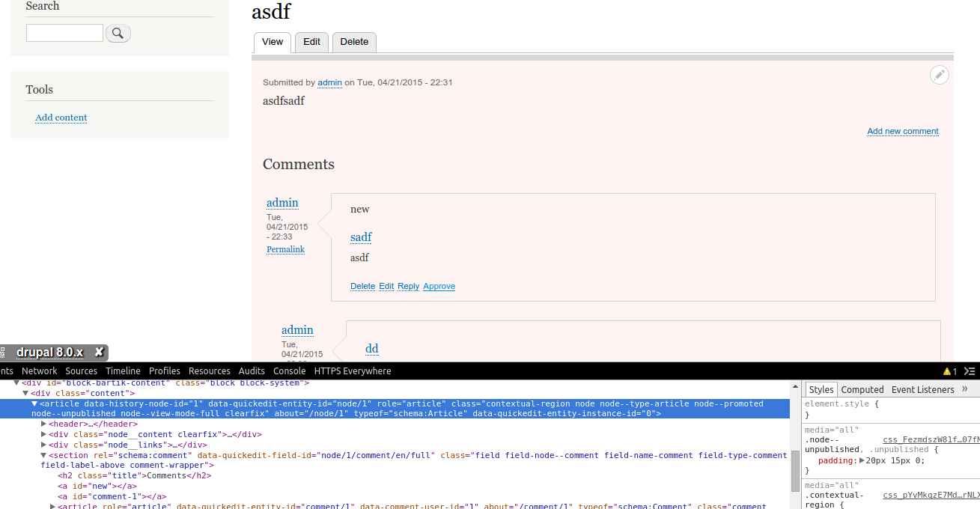Screen dimensions: 980x509
Task: Select the Edit tab on the asdf node
Action: 311,43
